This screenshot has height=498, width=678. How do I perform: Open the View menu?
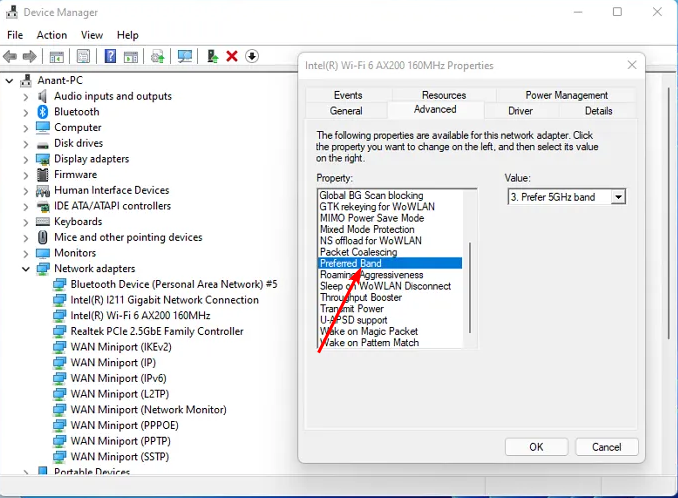(92, 35)
